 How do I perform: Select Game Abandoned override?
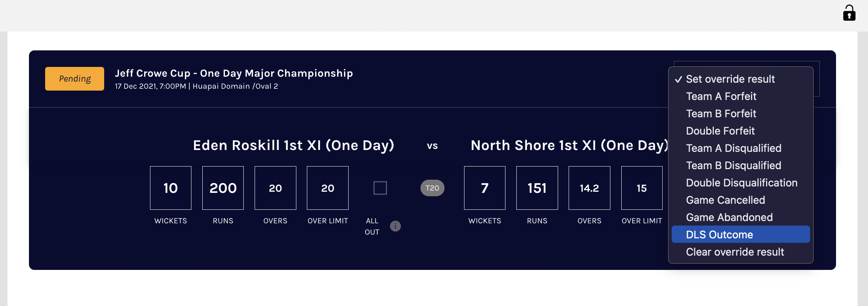click(x=729, y=217)
